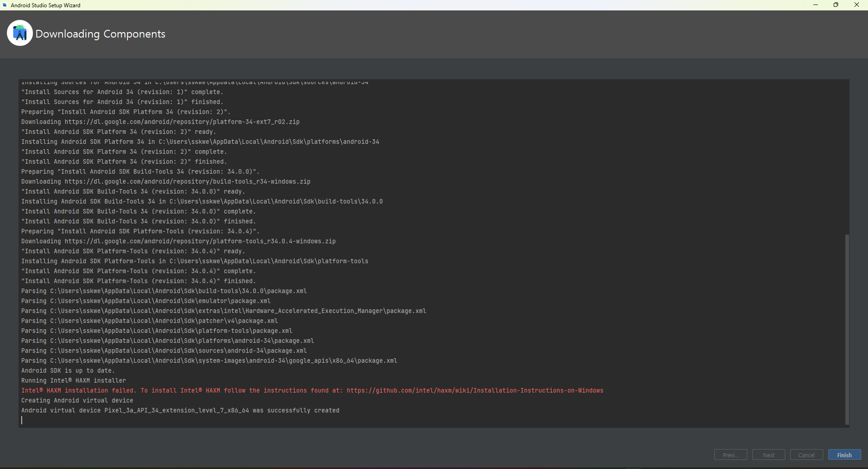The image size is (868, 469).
Task: Click the Parsing build-tools\34.0.0\package.xml line
Action: tap(164, 291)
